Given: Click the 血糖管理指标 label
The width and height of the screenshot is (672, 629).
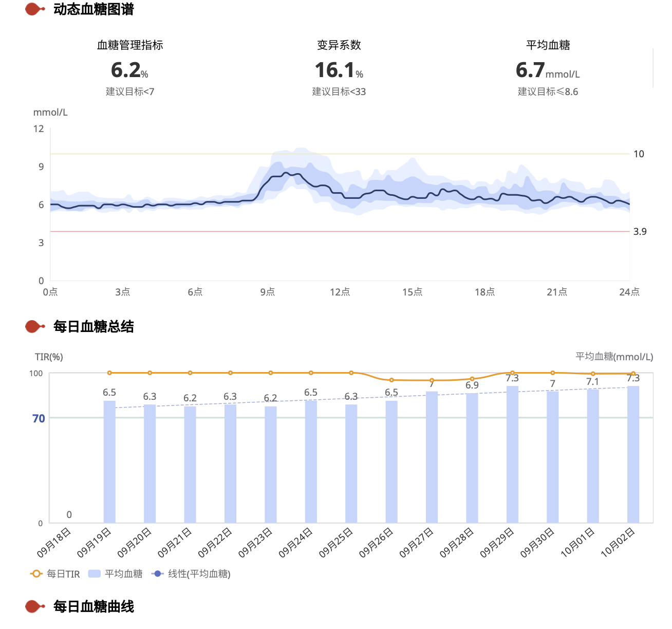Looking at the screenshot, I should tap(130, 45).
